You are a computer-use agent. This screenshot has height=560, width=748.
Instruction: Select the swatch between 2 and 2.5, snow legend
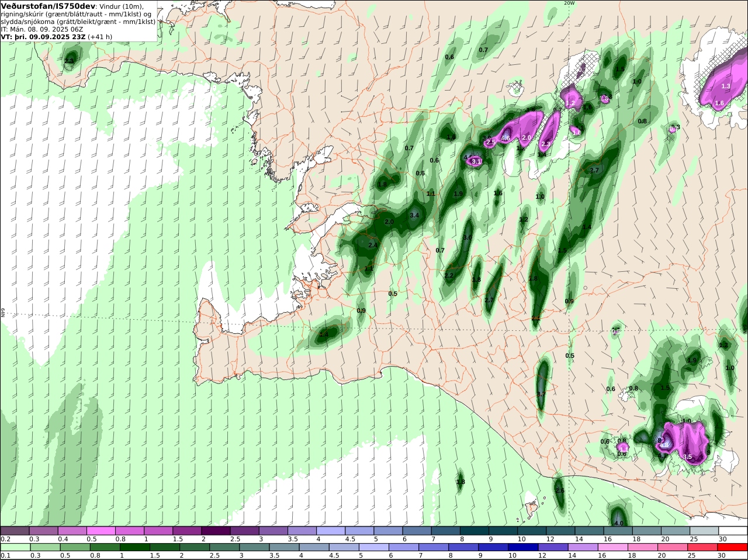coord(216,531)
